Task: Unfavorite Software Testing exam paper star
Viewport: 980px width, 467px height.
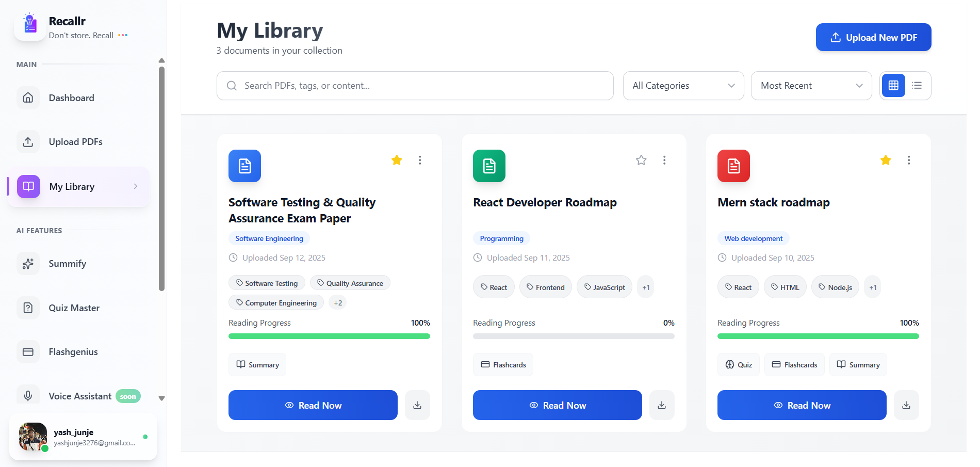Action: tap(397, 160)
